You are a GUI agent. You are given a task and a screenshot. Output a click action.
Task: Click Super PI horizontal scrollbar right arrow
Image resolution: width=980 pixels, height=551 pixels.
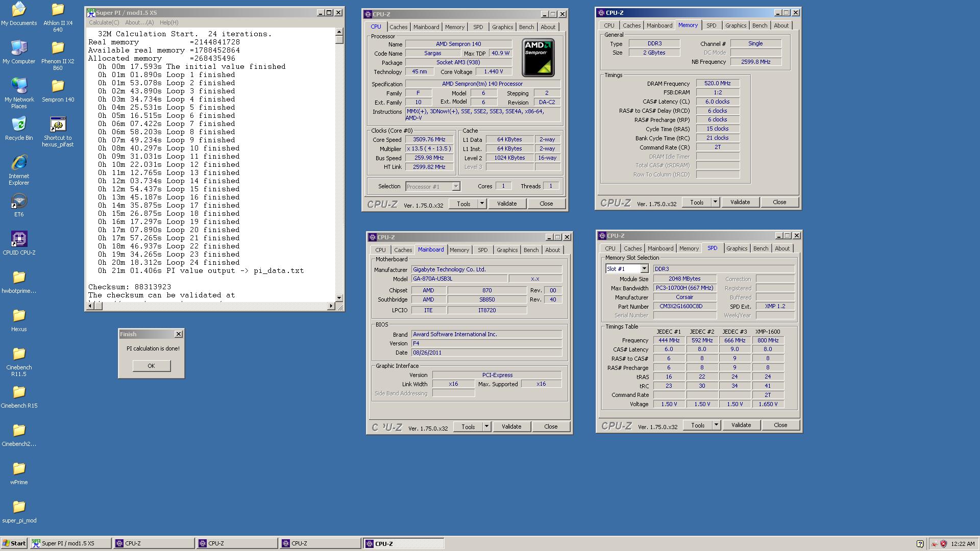pyautogui.click(x=331, y=306)
